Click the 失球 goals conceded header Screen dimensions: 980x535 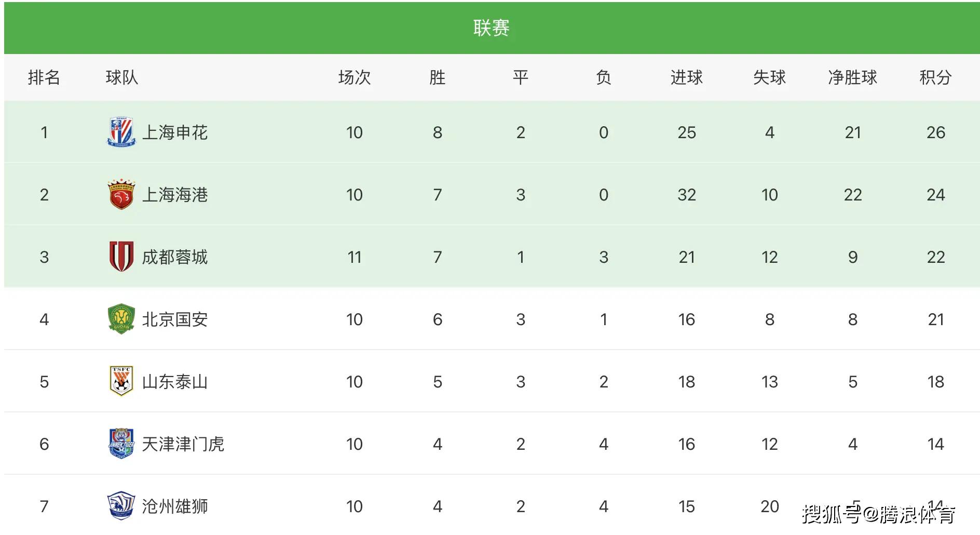point(769,77)
